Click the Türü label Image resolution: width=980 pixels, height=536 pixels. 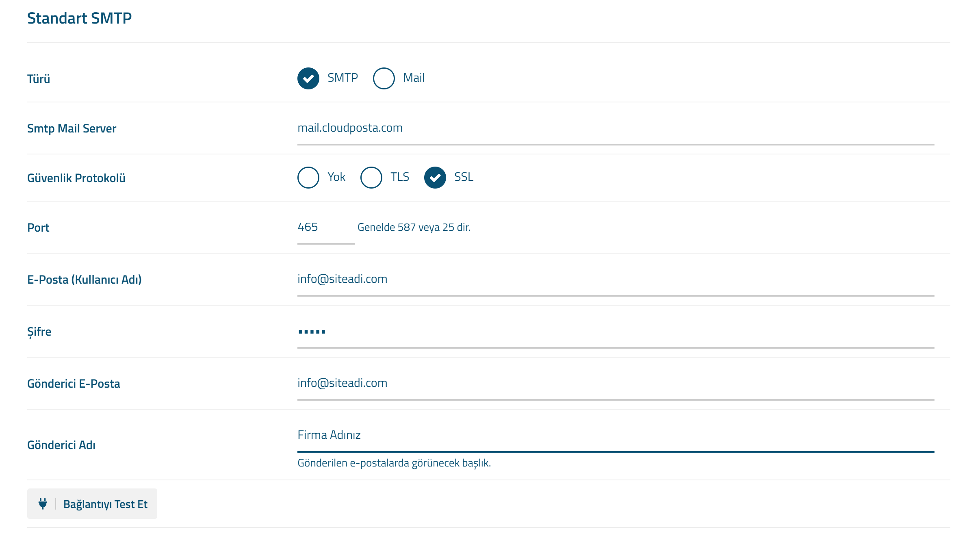click(x=39, y=78)
